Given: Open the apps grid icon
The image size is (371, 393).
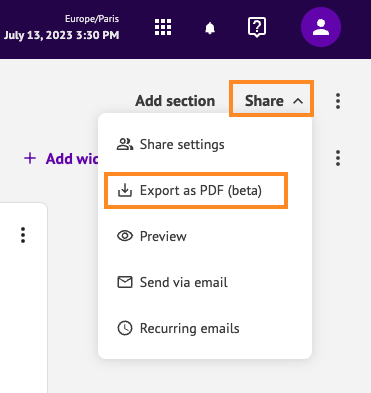Looking at the screenshot, I should coord(163,27).
